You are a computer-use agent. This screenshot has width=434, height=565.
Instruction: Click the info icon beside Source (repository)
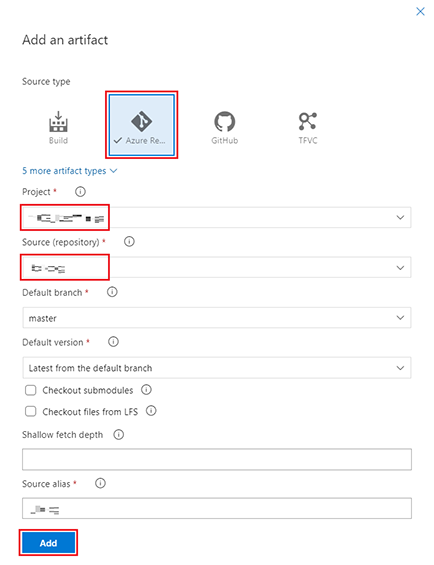pyautogui.click(x=129, y=242)
